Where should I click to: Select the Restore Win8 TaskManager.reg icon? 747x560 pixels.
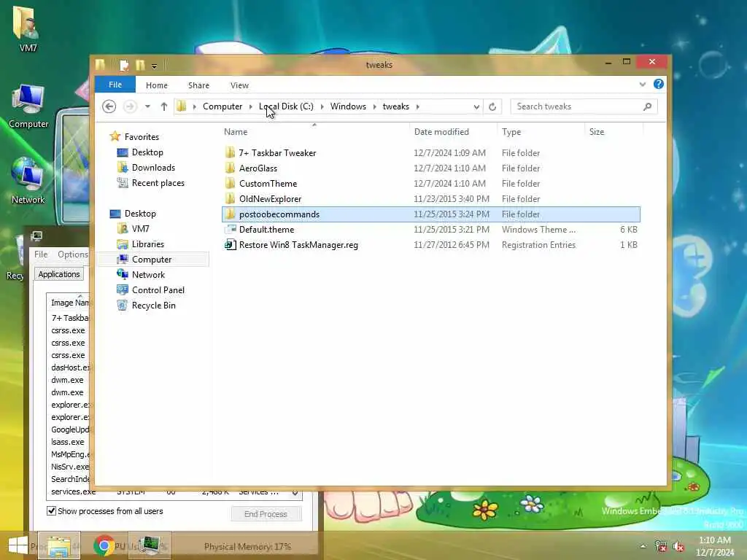(231, 245)
